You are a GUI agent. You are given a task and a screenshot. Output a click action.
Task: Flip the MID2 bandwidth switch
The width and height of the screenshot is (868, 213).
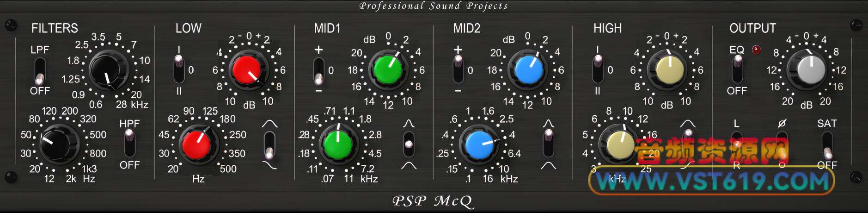coord(549,144)
